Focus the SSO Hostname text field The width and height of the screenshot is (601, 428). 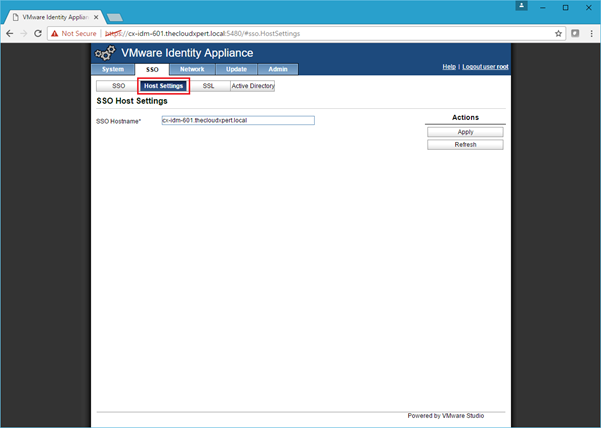237,120
